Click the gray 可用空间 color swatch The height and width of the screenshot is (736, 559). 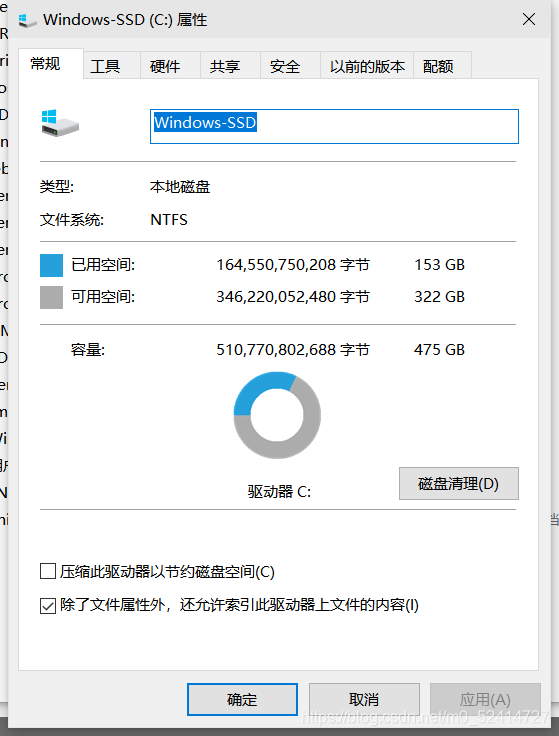(52, 297)
